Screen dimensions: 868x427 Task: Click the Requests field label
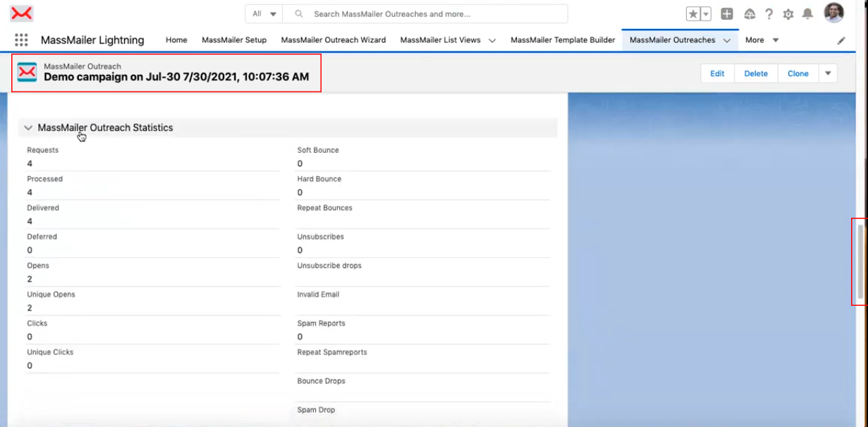point(43,150)
